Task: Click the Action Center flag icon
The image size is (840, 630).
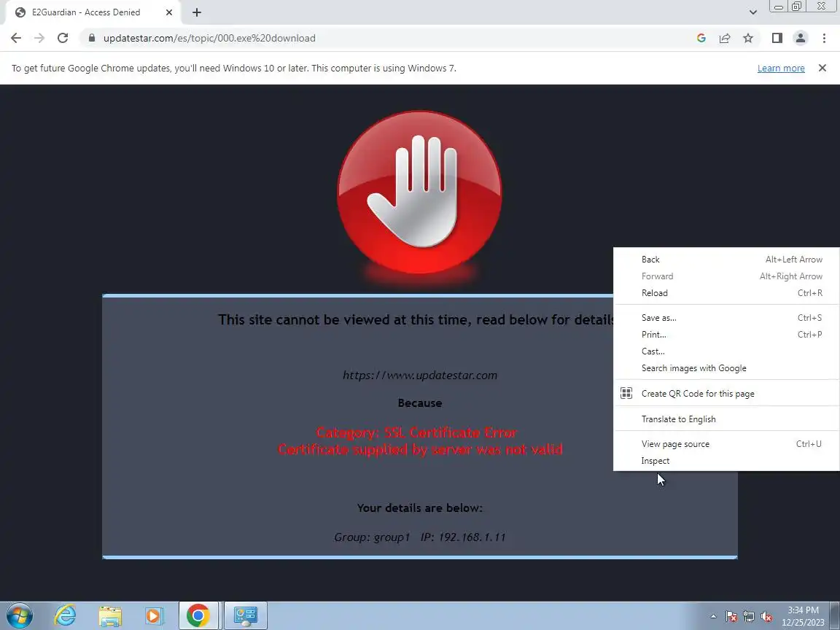Action: pos(731,617)
